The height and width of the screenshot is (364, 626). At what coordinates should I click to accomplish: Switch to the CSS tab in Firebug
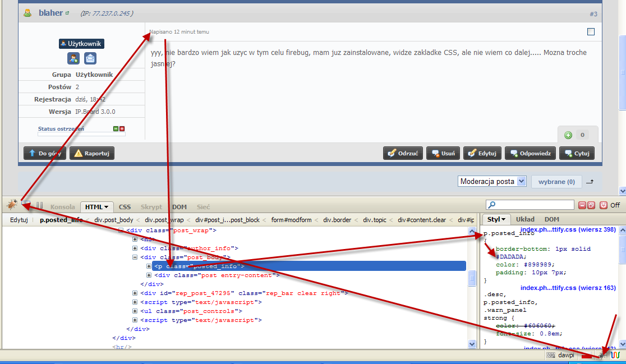125,207
